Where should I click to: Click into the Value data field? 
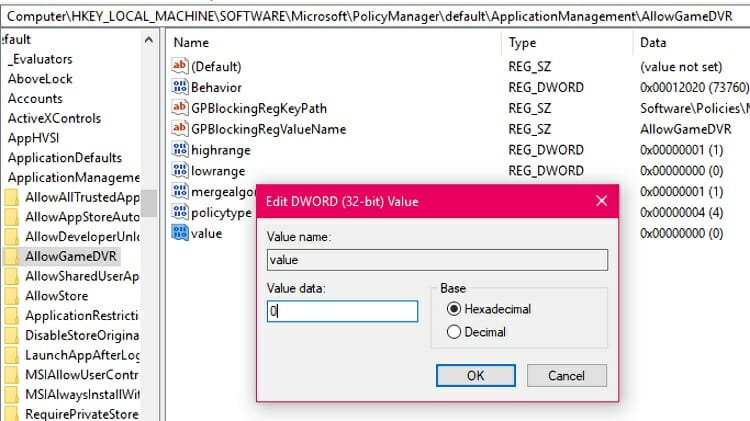tap(342, 311)
